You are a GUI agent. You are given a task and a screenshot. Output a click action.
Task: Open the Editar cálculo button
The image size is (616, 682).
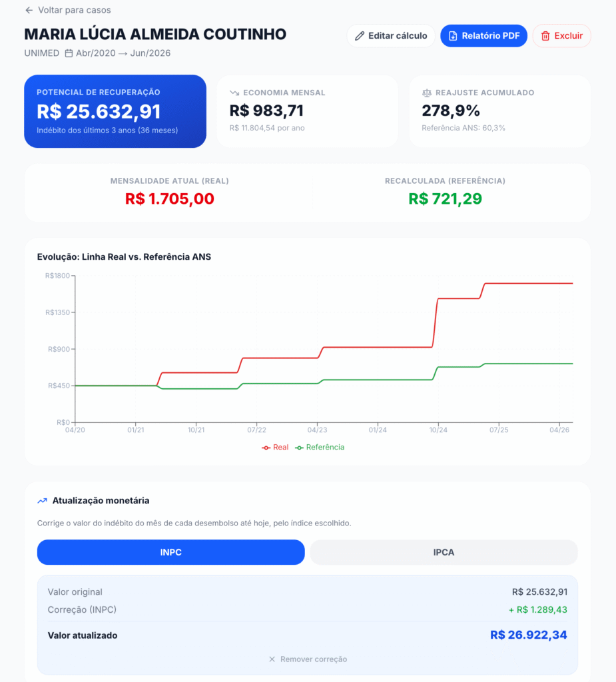pyautogui.click(x=391, y=36)
